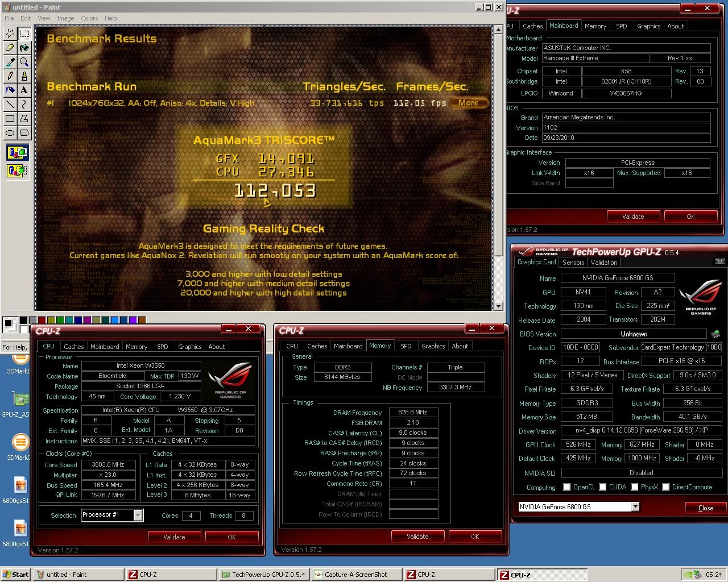Choose the transparent selection option in Paint
Image resolution: width=728 pixels, height=582 pixels.
18,170
